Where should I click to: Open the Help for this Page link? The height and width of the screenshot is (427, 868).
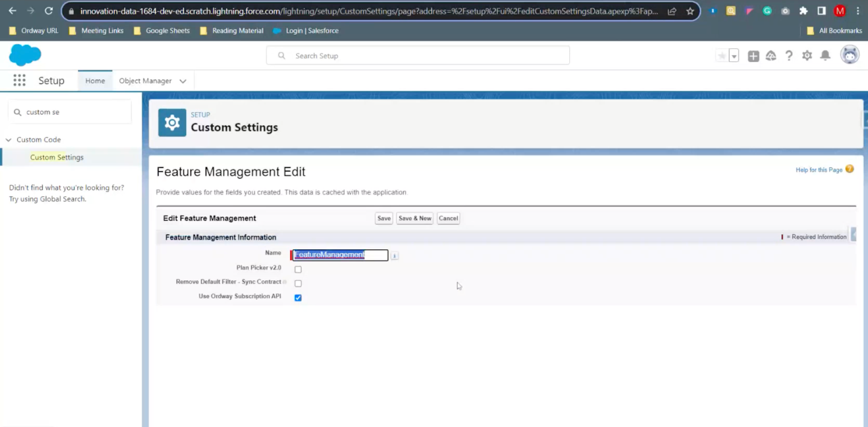click(x=819, y=170)
